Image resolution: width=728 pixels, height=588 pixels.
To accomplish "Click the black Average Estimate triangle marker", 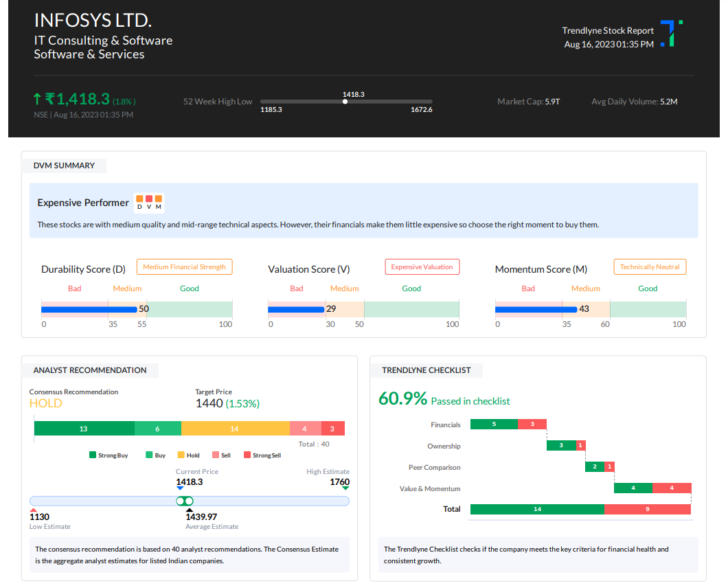I will coord(190,510).
